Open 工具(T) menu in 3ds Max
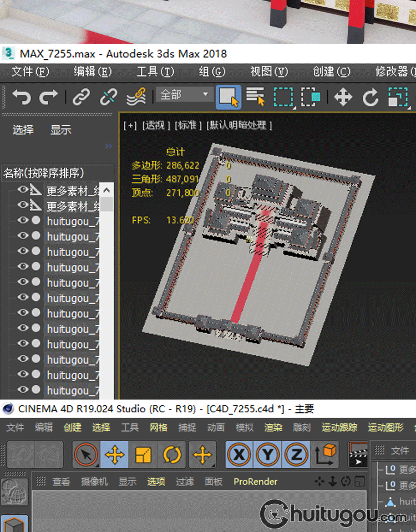This screenshot has height=532, width=416. [155, 71]
